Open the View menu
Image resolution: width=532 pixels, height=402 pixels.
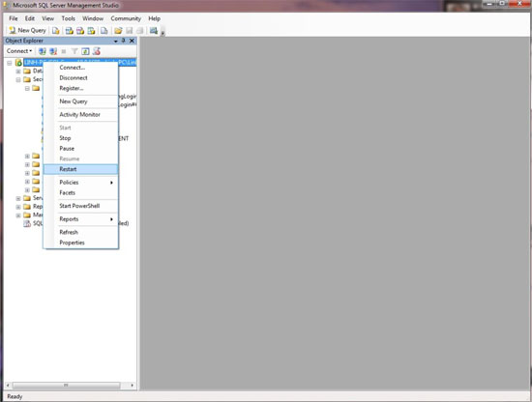[x=47, y=18]
